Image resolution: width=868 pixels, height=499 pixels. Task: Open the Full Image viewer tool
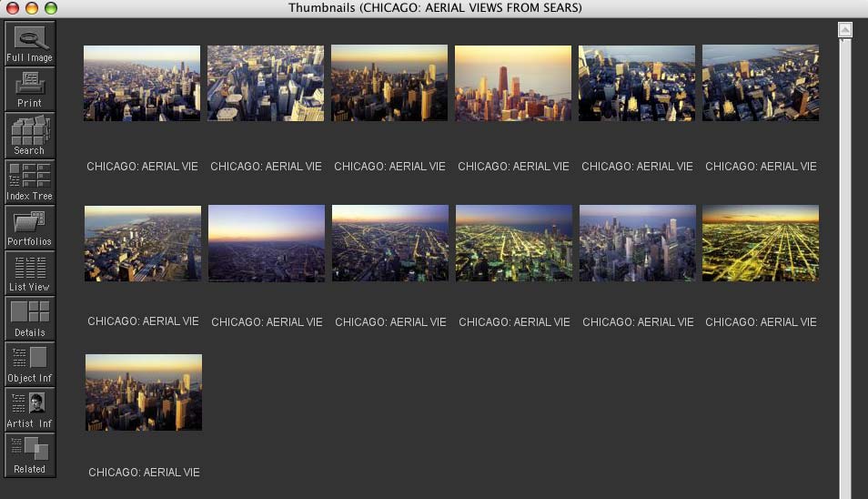pos(30,44)
